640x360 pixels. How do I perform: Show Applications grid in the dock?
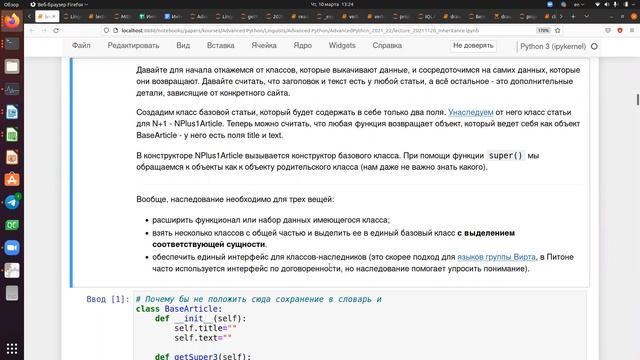(12, 349)
